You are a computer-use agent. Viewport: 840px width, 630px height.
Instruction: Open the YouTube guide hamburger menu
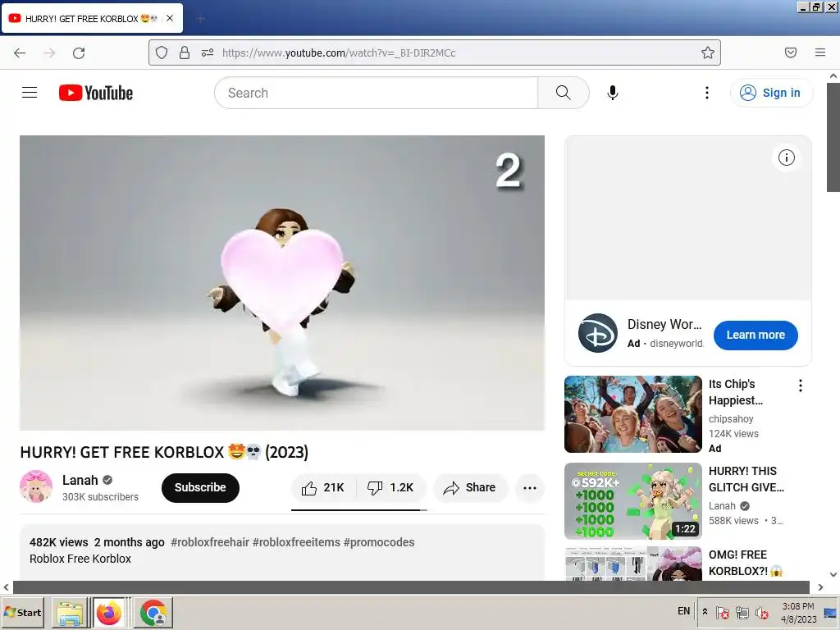pos(30,93)
